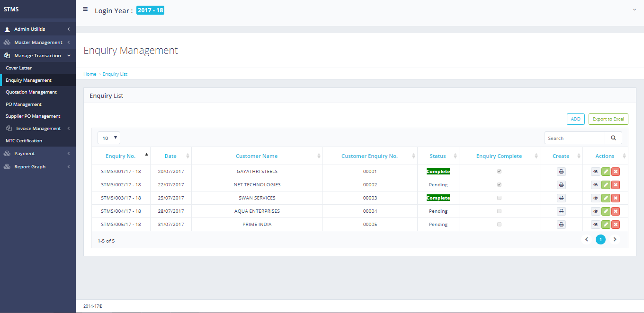Edit the SWAN SERVICES enquiry with pencil icon
The height and width of the screenshot is (313, 644).
point(606,198)
